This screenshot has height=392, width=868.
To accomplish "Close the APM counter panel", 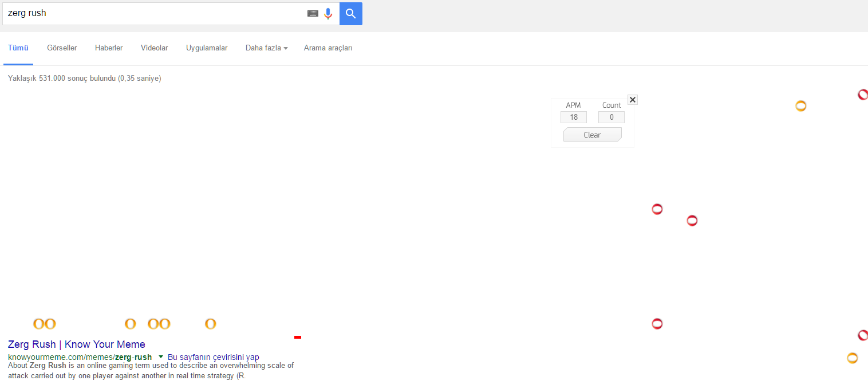I will coord(633,100).
